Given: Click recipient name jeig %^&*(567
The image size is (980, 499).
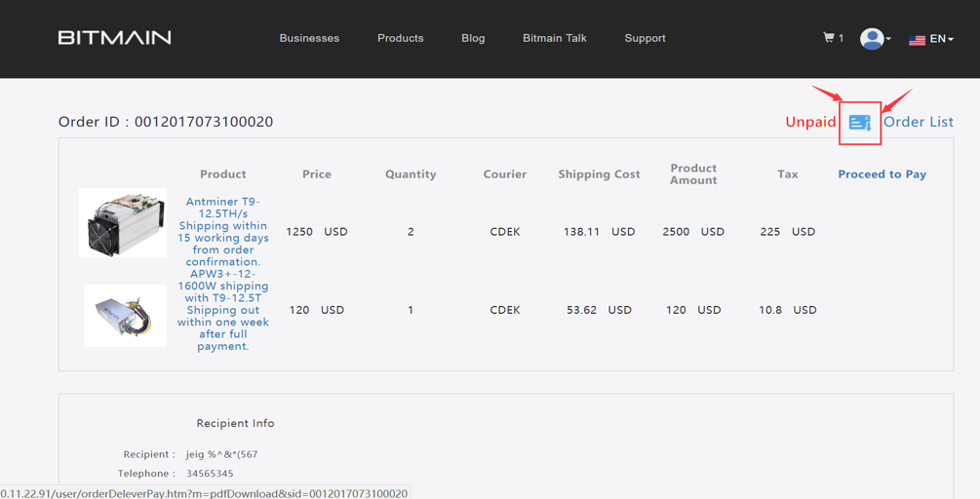Looking at the screenshot, I should 222,455.
